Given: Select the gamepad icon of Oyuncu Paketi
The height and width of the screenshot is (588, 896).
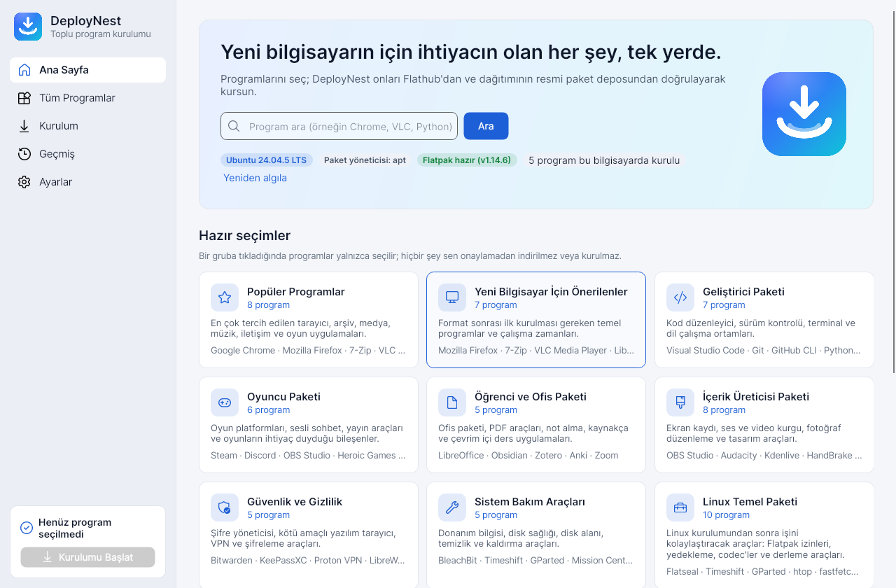Looking at the screenshot, I should click(x=225, y=402).
